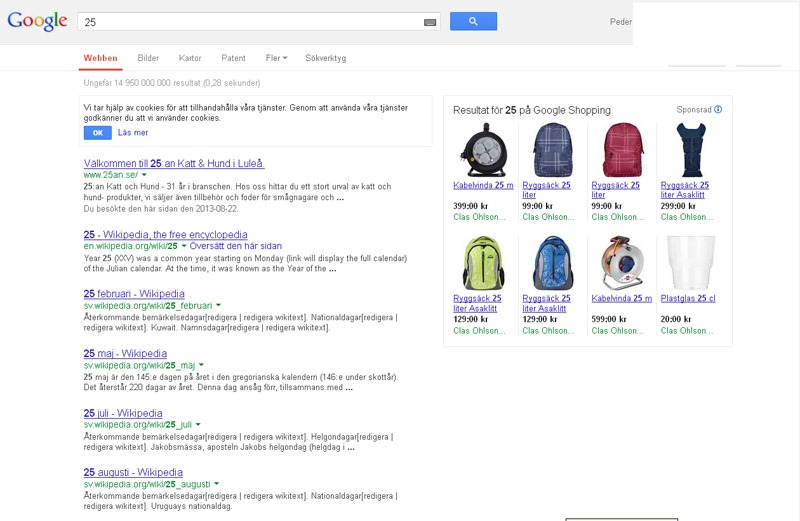Switch to the Bilder tab

148,58
